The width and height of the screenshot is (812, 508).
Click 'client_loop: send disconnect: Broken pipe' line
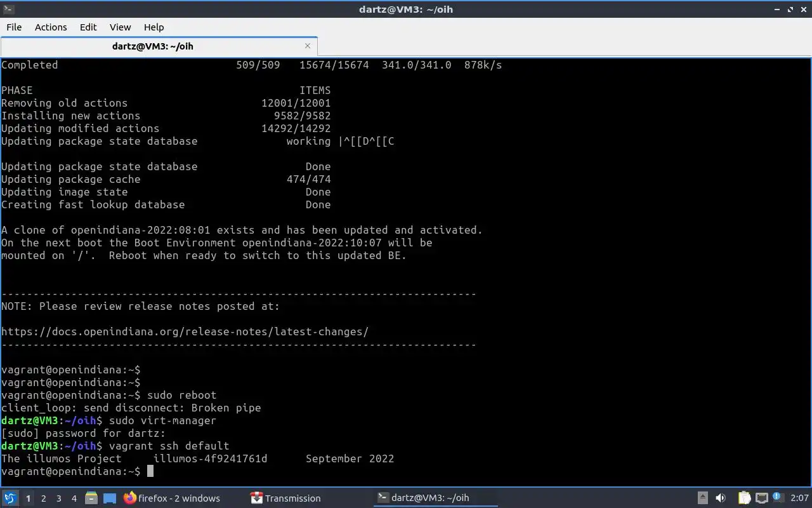pyautogui.click(x=131, y=408)
